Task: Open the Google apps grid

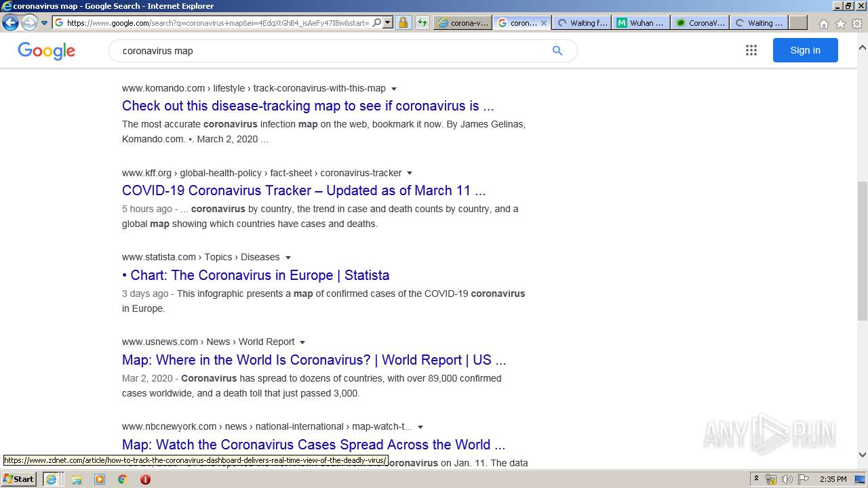Action: [751, 50]
